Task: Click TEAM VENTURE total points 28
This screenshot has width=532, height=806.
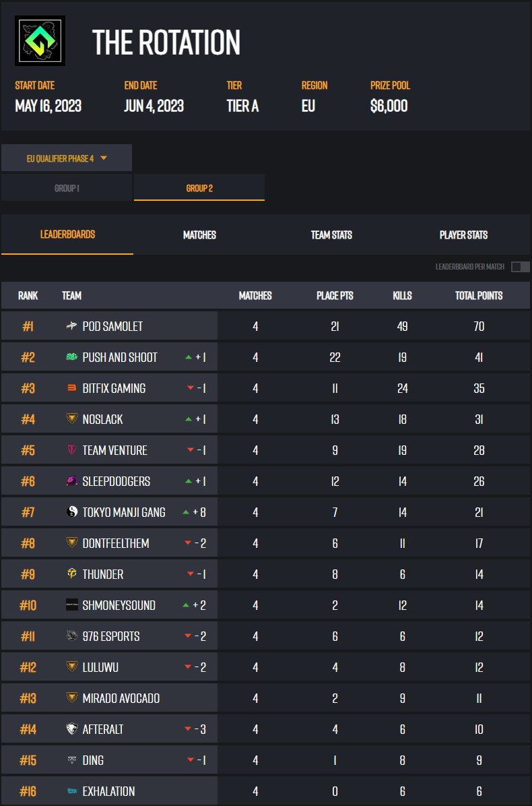Action: (x=479, y=450)
